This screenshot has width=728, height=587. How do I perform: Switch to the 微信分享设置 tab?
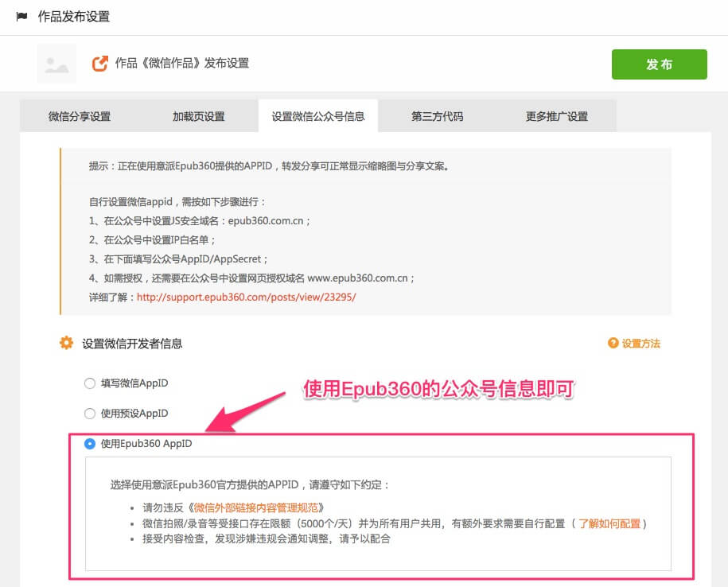tap(80, 116)
